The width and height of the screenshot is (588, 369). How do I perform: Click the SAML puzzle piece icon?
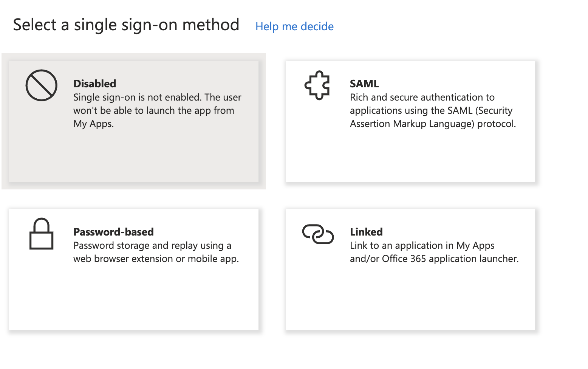point(317,85)
